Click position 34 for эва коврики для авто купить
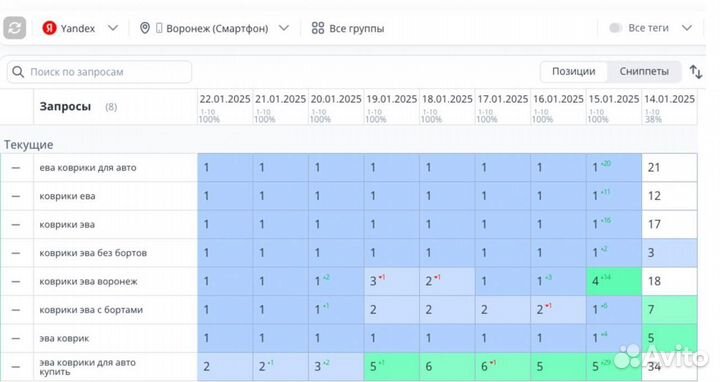The width and height of the screenshot is (720, 382). pyautogui.click(x=669, y=367)
